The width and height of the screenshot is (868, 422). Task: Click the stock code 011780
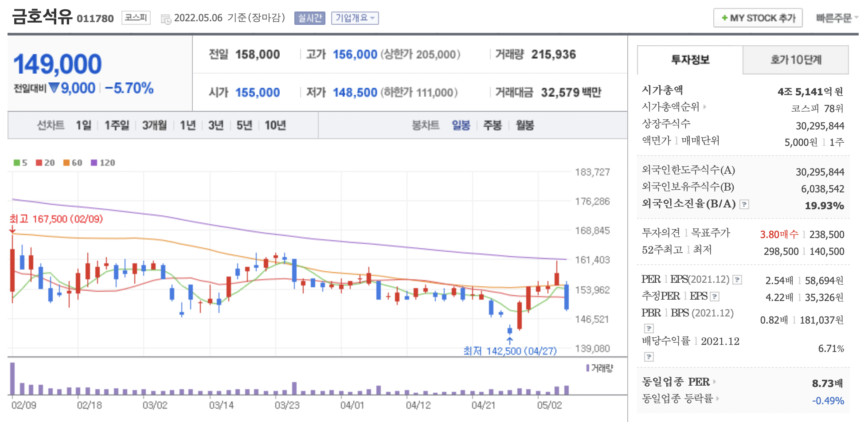tap(95, 19)
